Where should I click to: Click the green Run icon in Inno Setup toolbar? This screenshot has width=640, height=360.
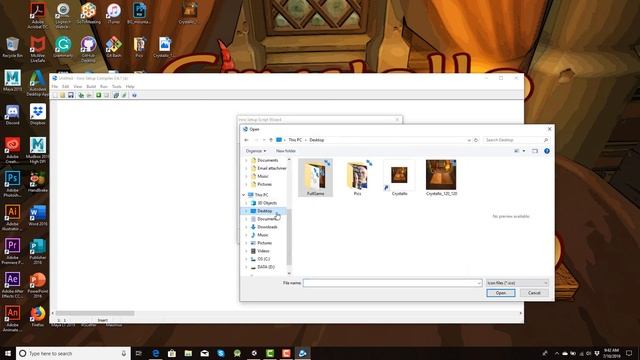tap(98, 95)
